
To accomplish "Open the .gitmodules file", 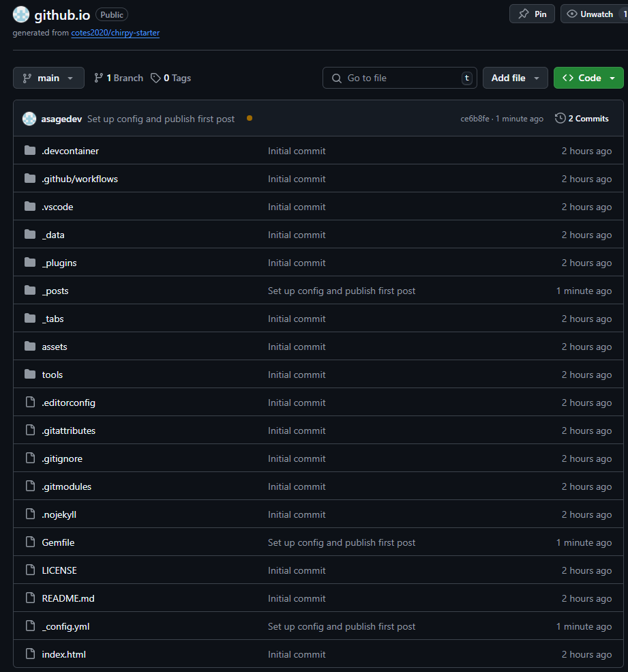I will pyautogui.click(x=66, y=486).
